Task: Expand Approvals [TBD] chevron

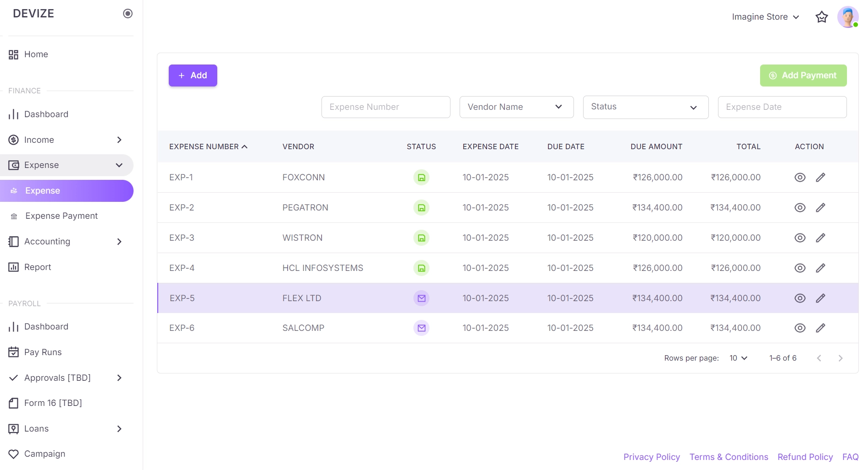Action: [x=119, y=378]
